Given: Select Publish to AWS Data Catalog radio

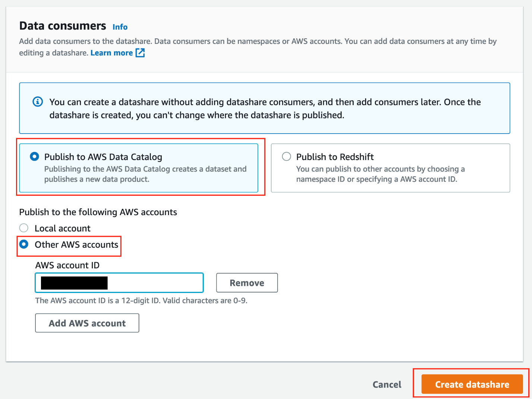Looking at the screenshot, I should coord(34,157).
